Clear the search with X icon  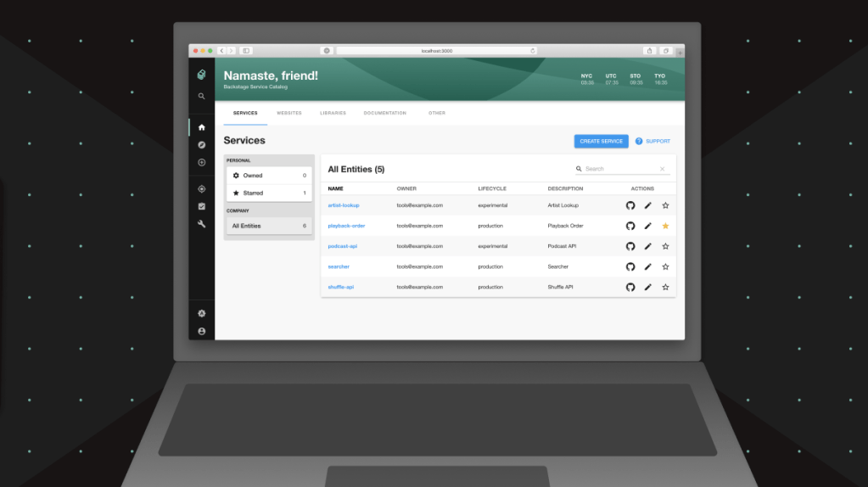pos(662,169)
